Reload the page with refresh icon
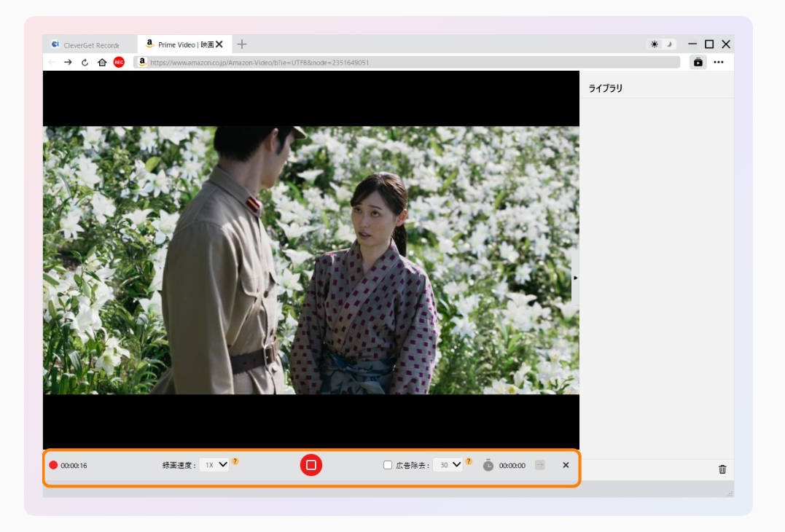 pyautogui.click(x=85, y=63)
